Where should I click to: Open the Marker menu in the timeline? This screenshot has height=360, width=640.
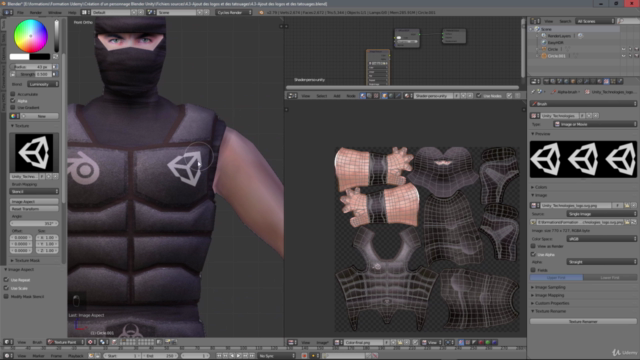(x=38, y=356)
